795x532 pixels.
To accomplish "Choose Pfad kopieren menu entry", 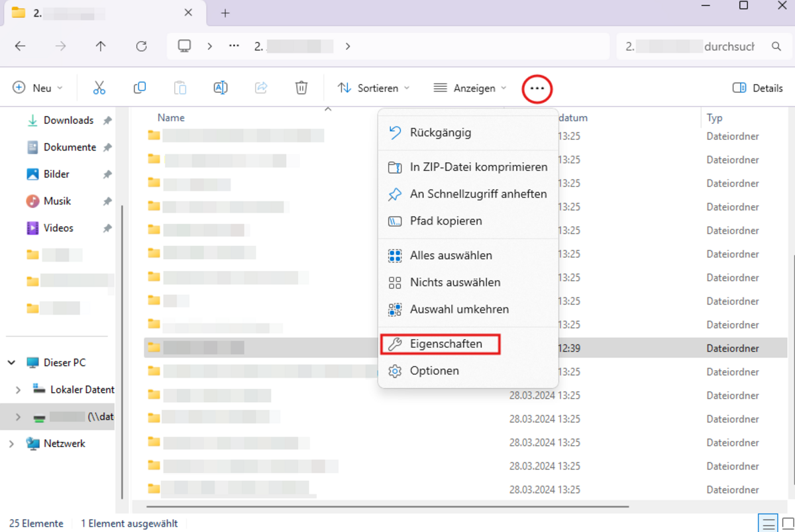I will coord(445,221).
